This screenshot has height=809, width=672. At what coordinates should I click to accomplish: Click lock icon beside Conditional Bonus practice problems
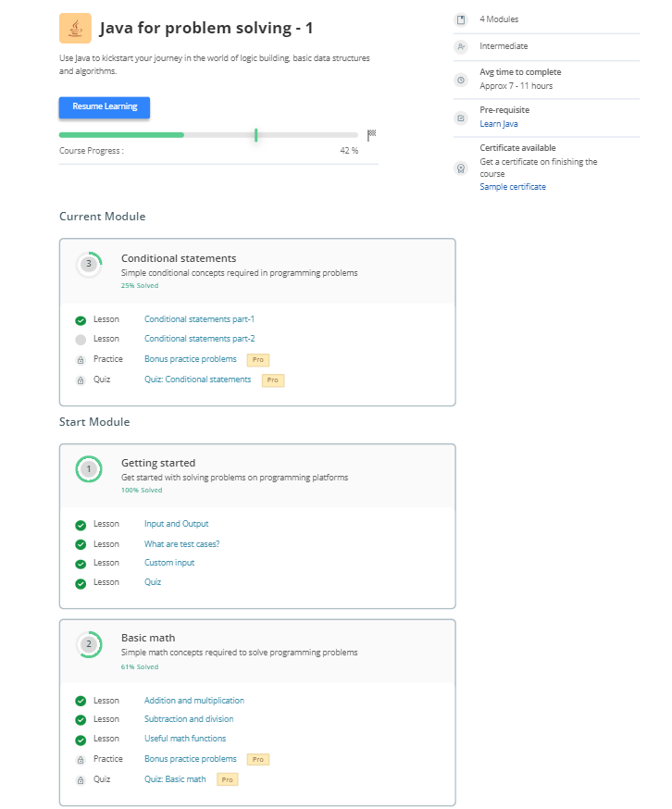click(81, 360)
